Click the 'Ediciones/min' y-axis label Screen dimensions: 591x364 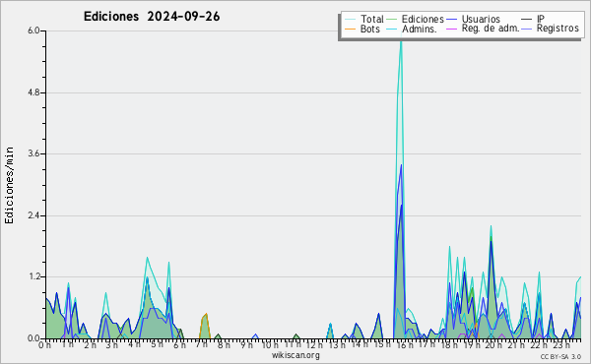pyautogui.click(x=9, y=185)
